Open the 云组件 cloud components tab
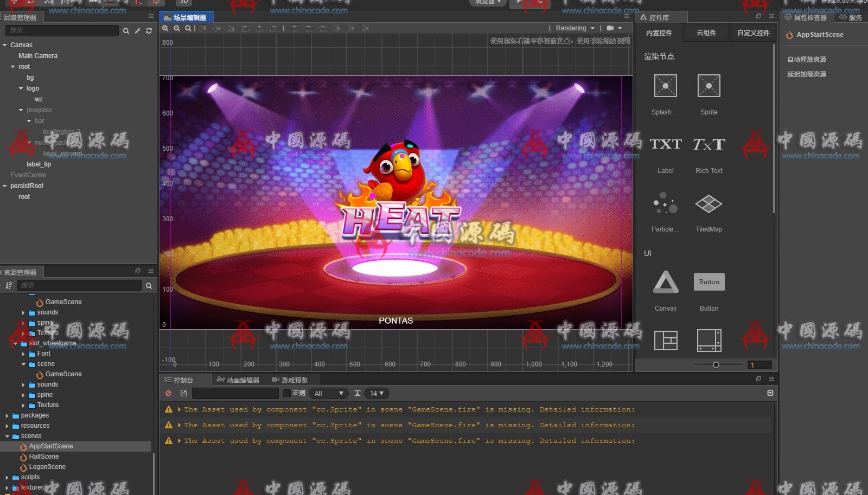The image size is (868, 495). pos(706,33)
